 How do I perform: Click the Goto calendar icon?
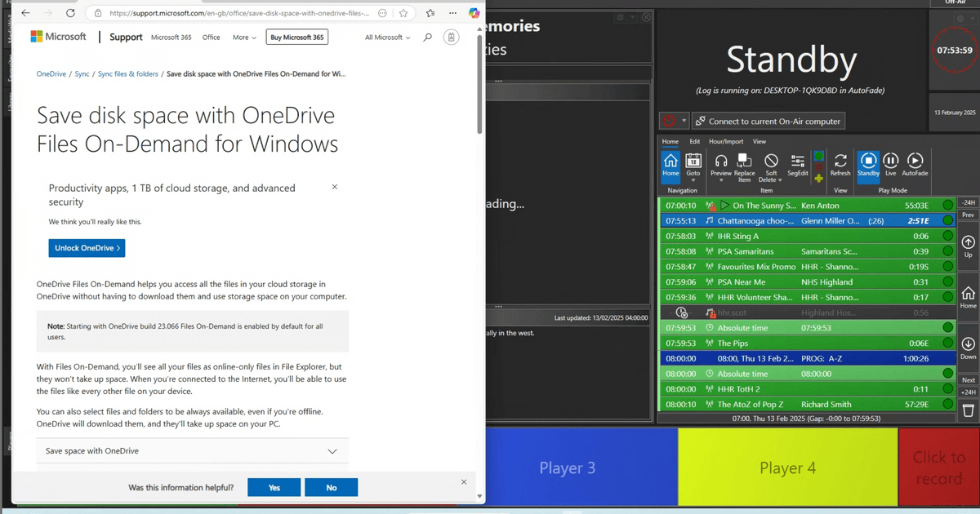click(693, 161)
